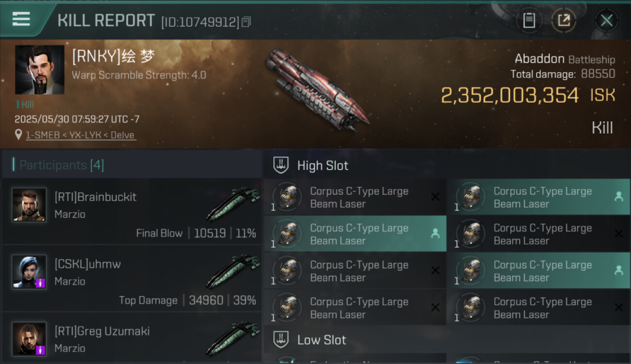Image resolution: width=631 pixels, height=364 pixels.
Task: Open the Brainbuckit participant portrait
Action: (30, 205)
